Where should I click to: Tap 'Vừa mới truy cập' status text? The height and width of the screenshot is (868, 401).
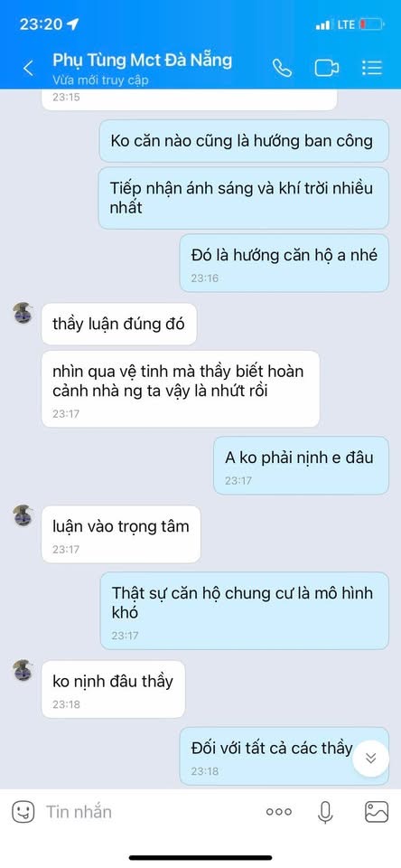click(100, 80)
